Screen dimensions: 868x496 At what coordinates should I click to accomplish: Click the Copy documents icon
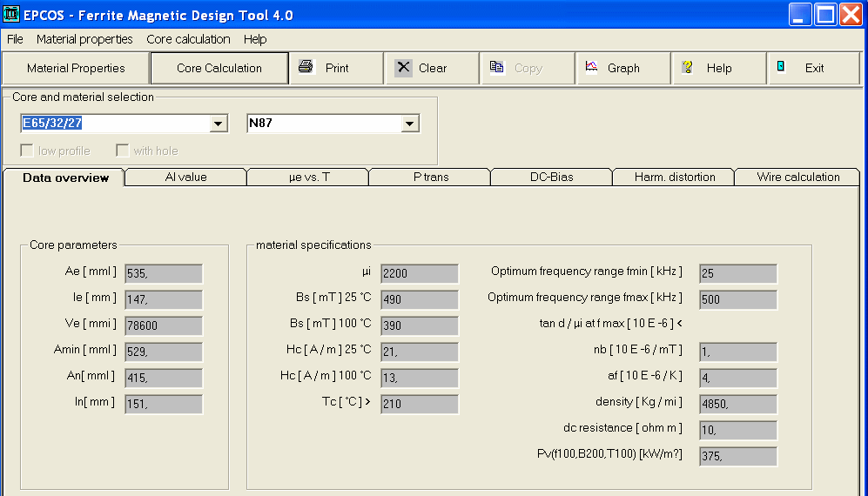tap(496, 67)
